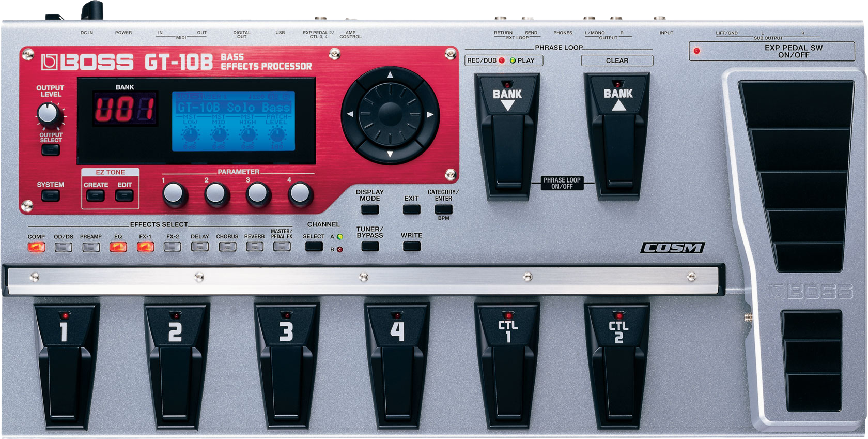Toggle the PREAMP effect button
Viewport: 868px width, 439px height.
pos(91,247)
